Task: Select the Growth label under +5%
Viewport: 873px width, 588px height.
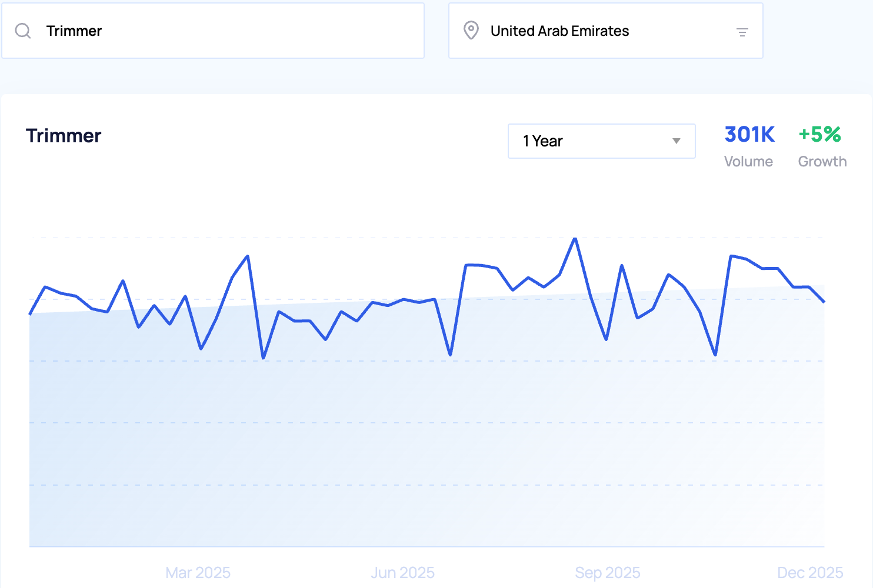Action: [x=822, y=162]
